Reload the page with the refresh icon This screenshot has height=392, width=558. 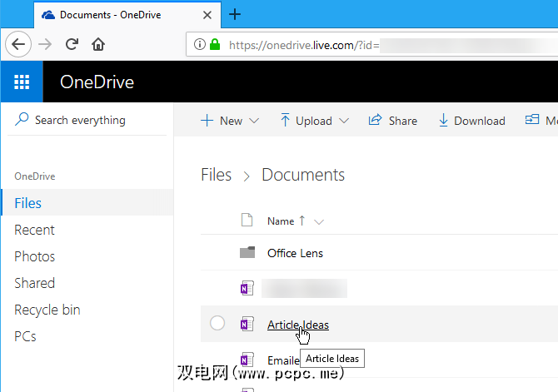click(x=72, y=44)
